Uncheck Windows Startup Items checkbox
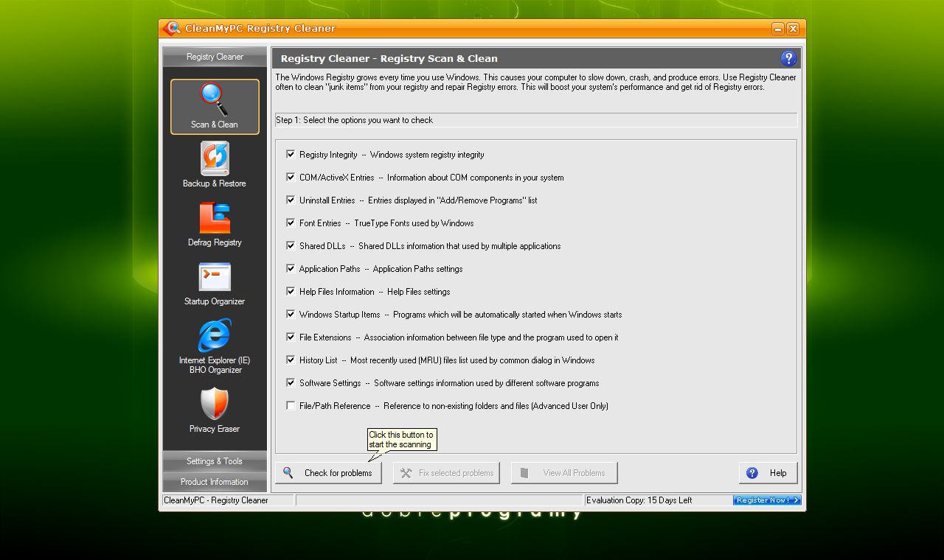Image resolution: width=944 pixels, height=560 pixels. point(291,315)
